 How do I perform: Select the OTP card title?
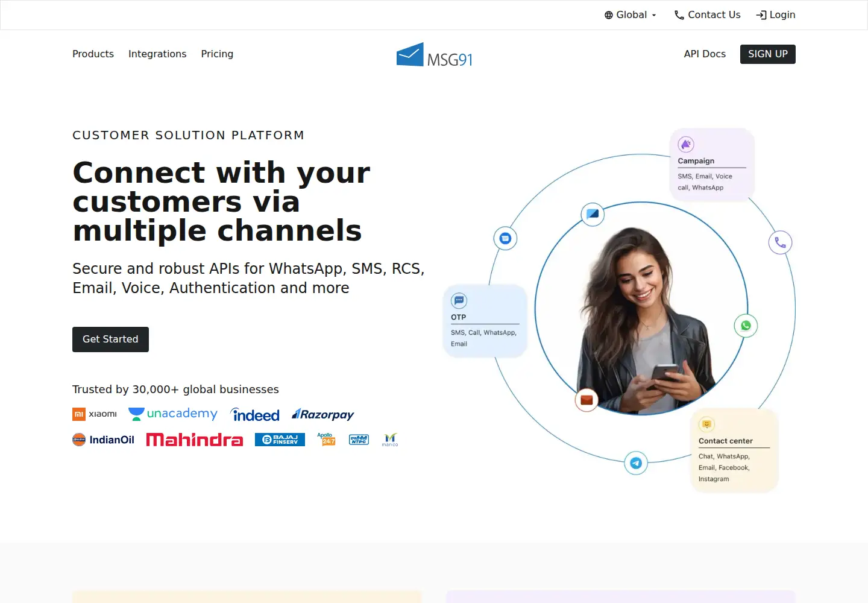(458, 317)
